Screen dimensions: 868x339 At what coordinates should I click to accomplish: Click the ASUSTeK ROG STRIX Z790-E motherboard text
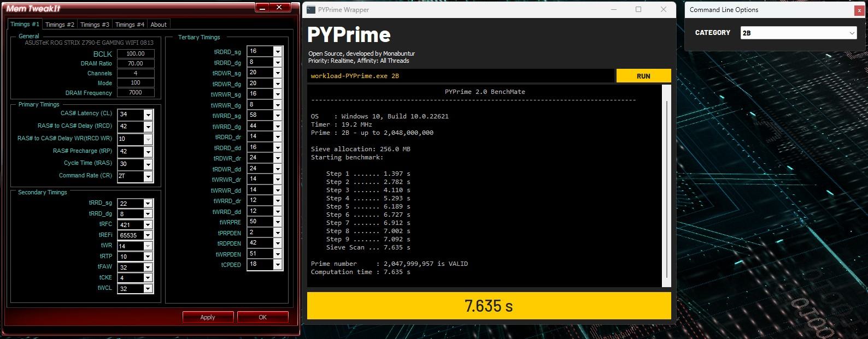coord(89,43)
